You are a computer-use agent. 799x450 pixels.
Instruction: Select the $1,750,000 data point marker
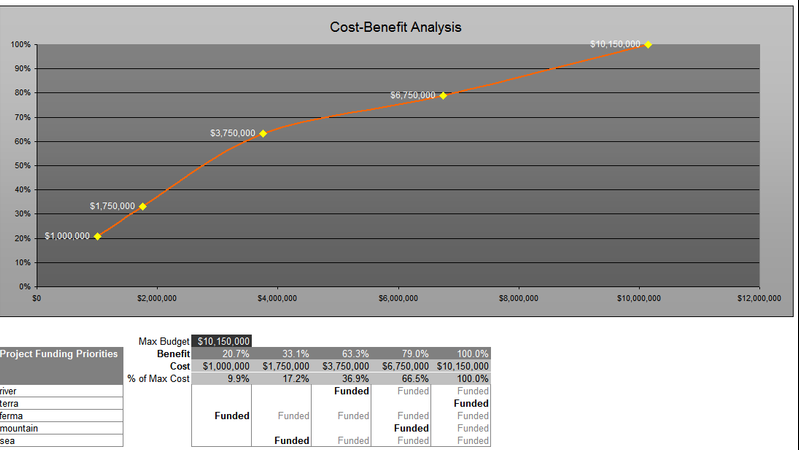pos(143,206)
